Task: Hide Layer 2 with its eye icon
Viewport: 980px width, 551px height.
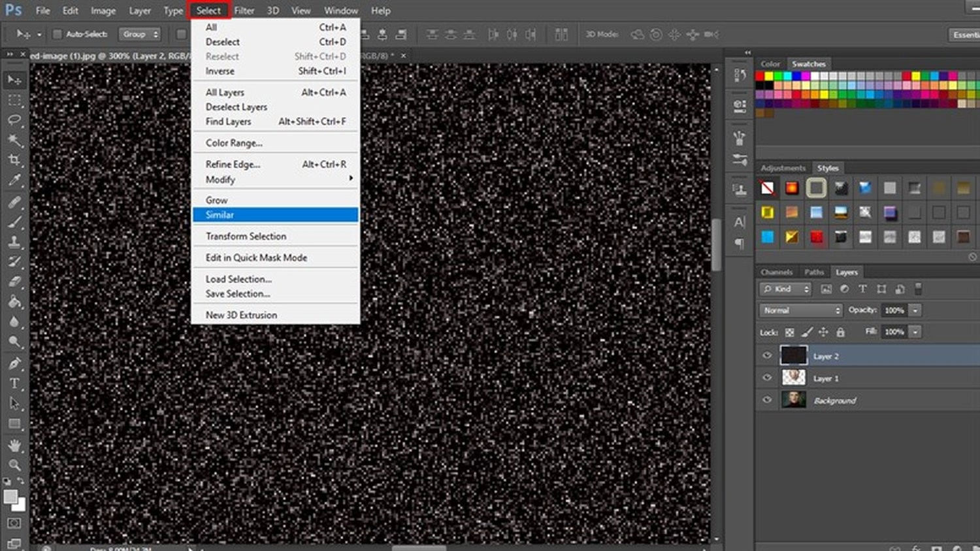Action: [x=767, y=356]
